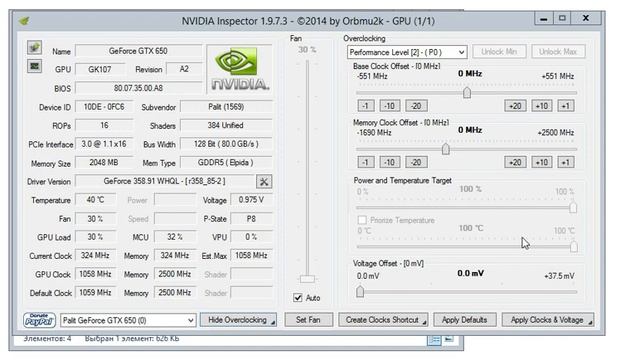Click the Set Fan button

click(x=308, y=320)
